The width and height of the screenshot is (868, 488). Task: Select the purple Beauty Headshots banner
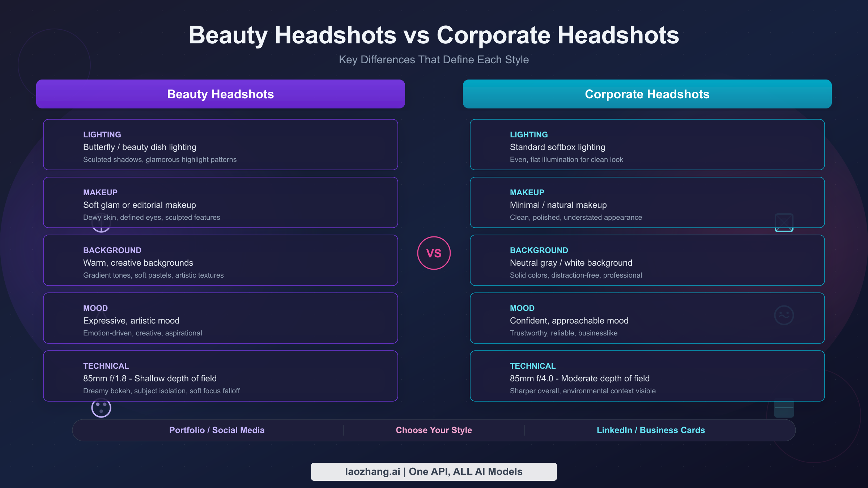pos(220,94)
